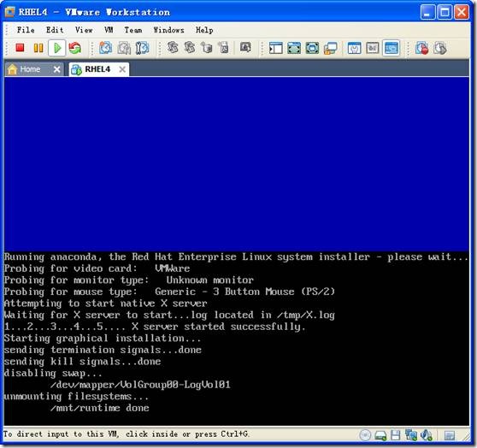Open the VM menu
This screenshot has width=477, height=448.
109,30
